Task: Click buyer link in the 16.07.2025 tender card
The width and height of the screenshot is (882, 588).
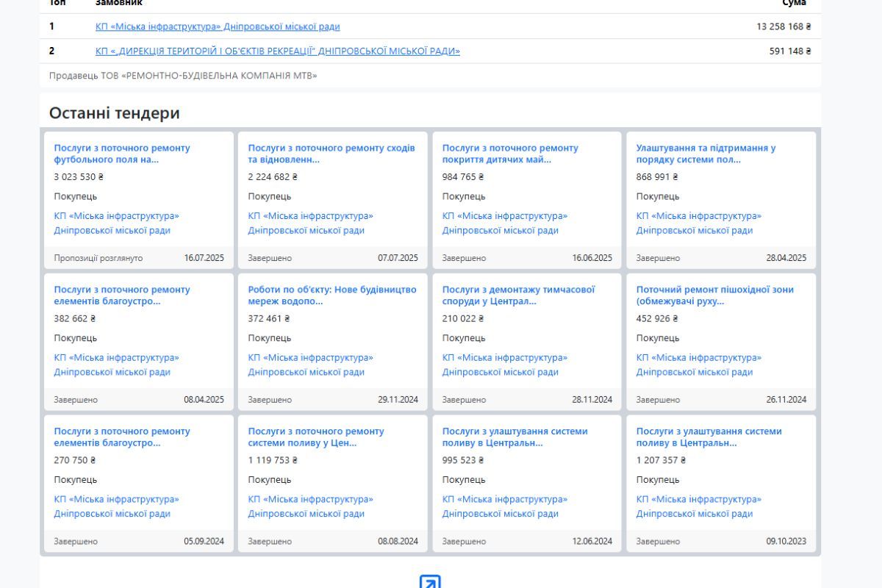Action: (x=116, y=223)
